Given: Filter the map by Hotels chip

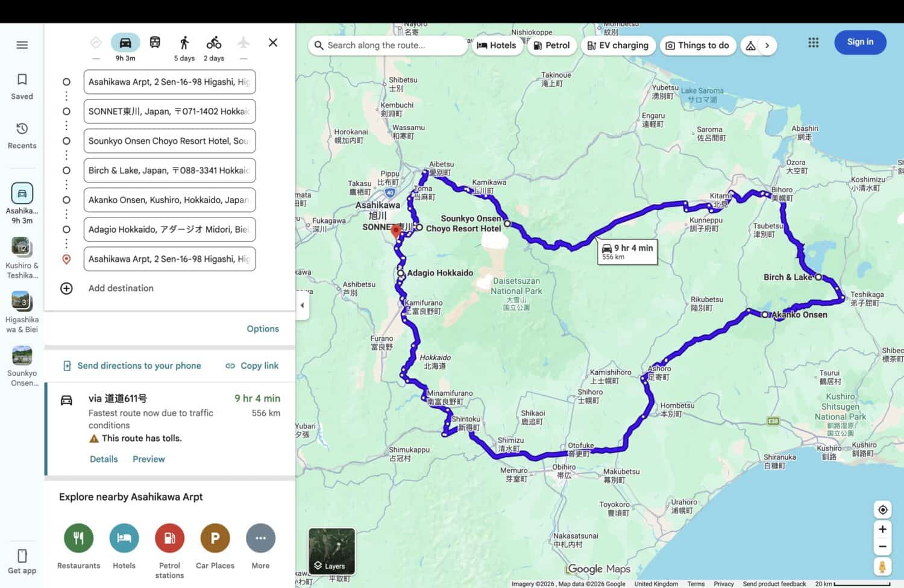Looking at the screenshot, I should pyautogui.click(x=497, y=45).
